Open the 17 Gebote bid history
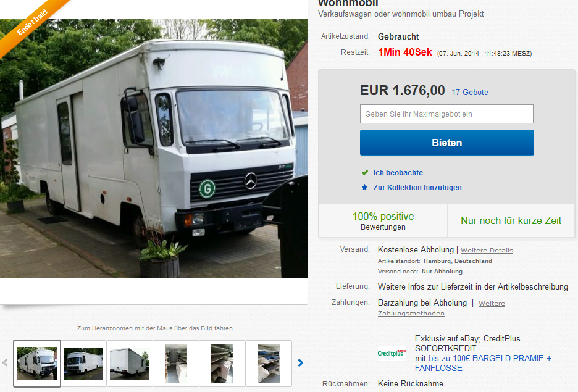 point(470,92)
